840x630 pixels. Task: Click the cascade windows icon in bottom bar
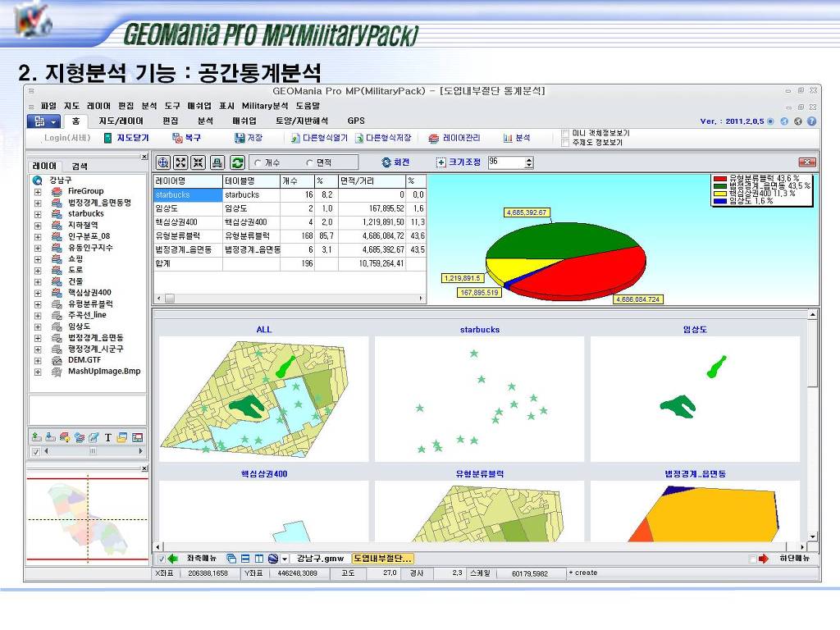coord(231,559)
